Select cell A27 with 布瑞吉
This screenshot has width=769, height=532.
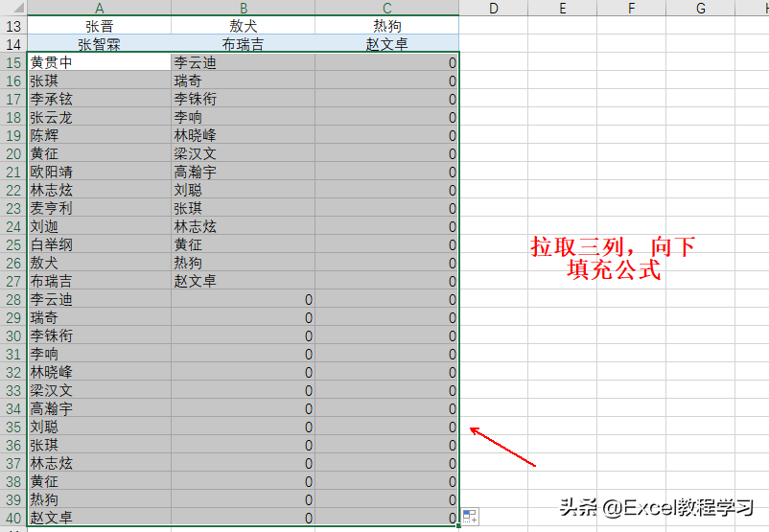click(x=99, y=281)
